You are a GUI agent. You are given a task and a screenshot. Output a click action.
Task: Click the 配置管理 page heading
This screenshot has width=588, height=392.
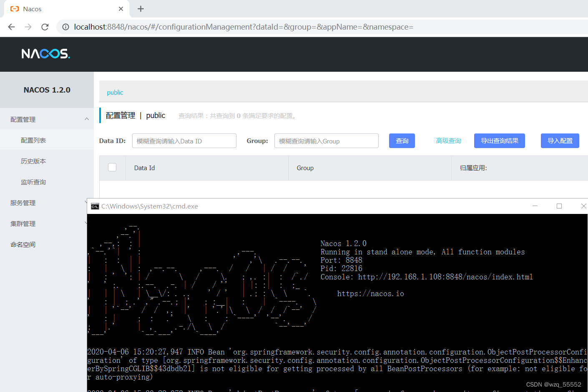pyautogui.click(x=121, y=116)
